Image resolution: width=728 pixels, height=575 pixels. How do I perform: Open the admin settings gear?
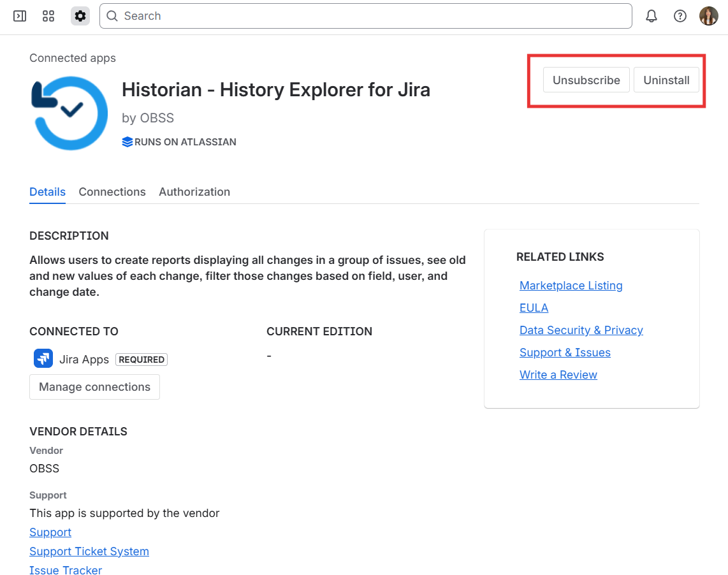[x=80, y=16]
